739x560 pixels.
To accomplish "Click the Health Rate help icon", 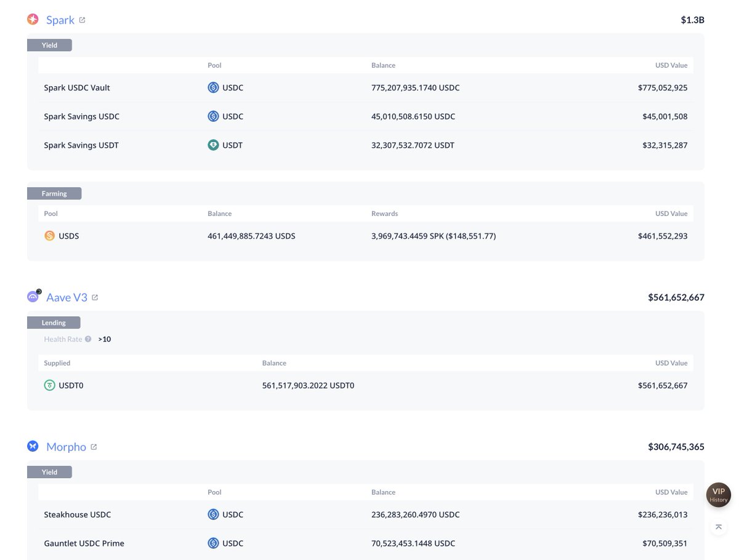I will pyautogui.click(x=88, y=339).
